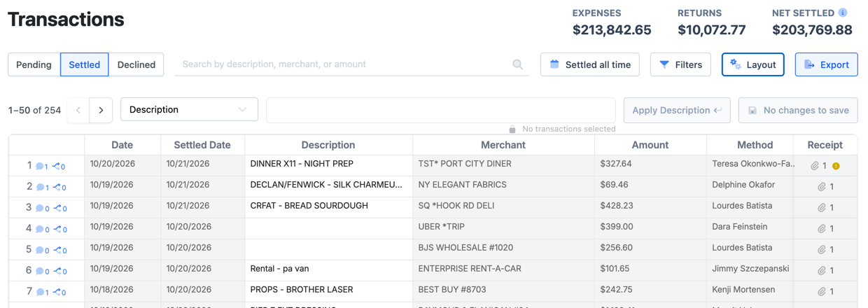Open receipt paperclip for Hook Rd Deli
Screen dimensions: 868x308
click(x=822, y=208)
